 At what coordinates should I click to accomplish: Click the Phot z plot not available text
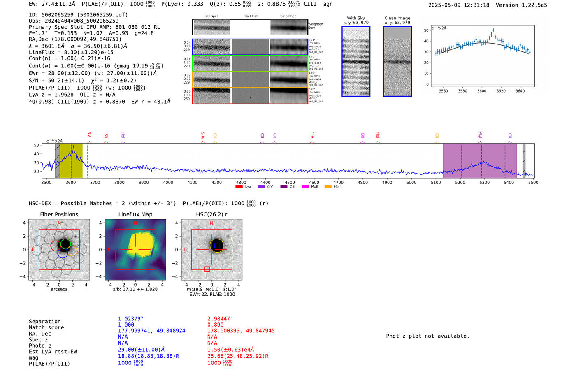[x=427, y=336]
